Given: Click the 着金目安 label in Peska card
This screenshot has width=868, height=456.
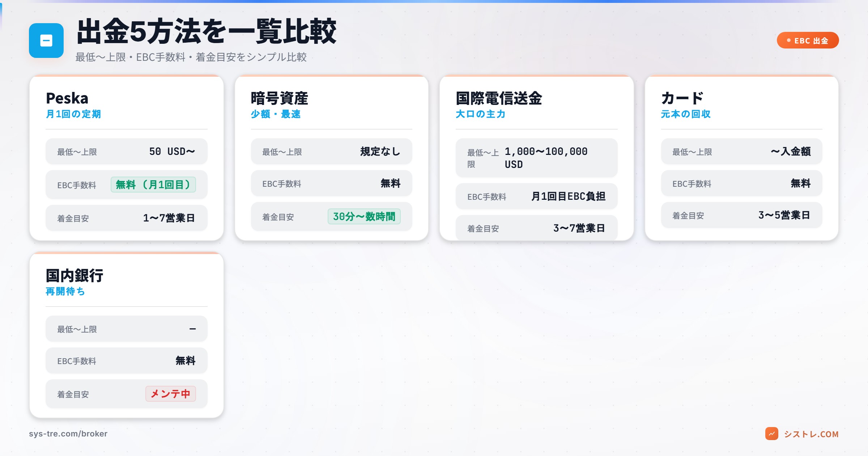Looking at the screenshot, I should click(73, 219).
